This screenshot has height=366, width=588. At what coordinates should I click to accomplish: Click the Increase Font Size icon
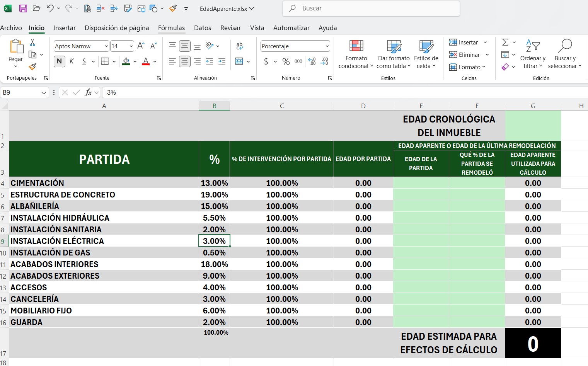click(x=141, y=46)
